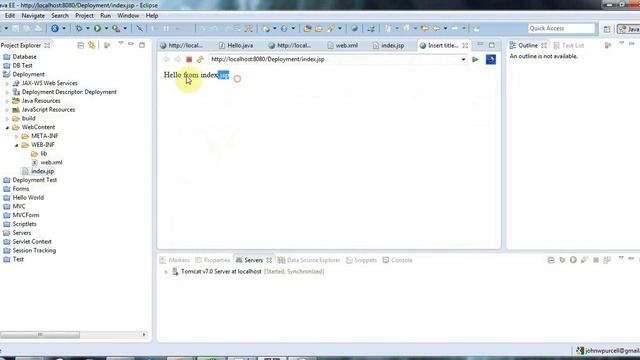
Task: Expand the Java Resources node
Action: click(x=7, y=101)
